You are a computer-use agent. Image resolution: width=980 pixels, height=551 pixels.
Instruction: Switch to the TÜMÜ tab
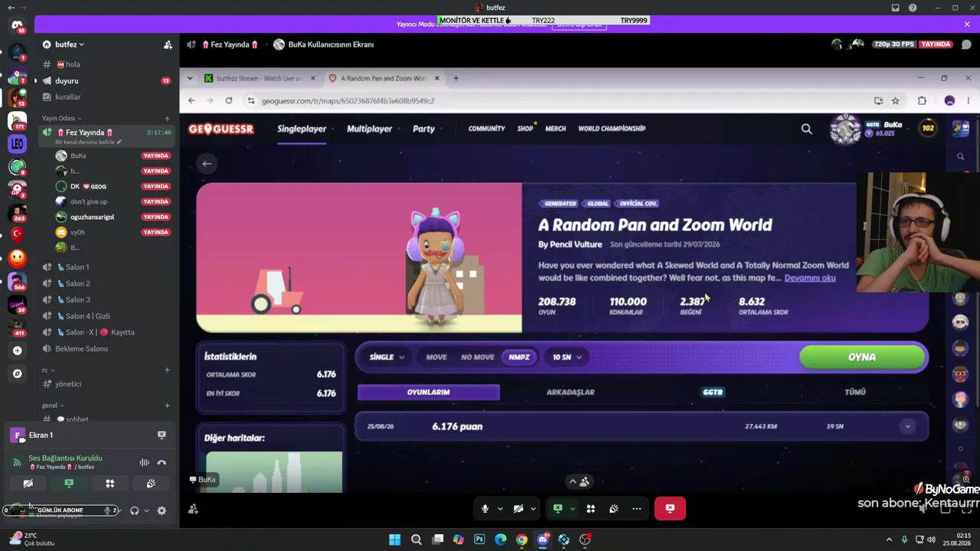(x=855, y=392)
